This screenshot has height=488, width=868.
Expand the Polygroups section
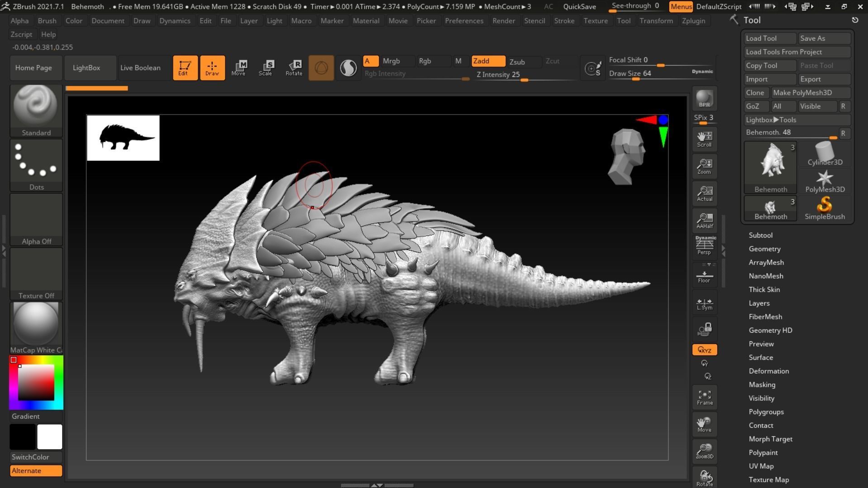pyautogui.click(x=766, y=412)
